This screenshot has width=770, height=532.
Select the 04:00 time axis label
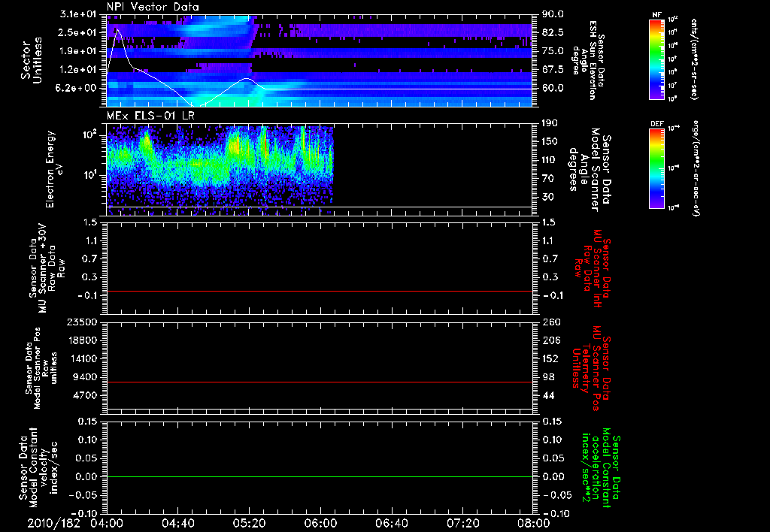pyautogui.click(x=107, y=522)
